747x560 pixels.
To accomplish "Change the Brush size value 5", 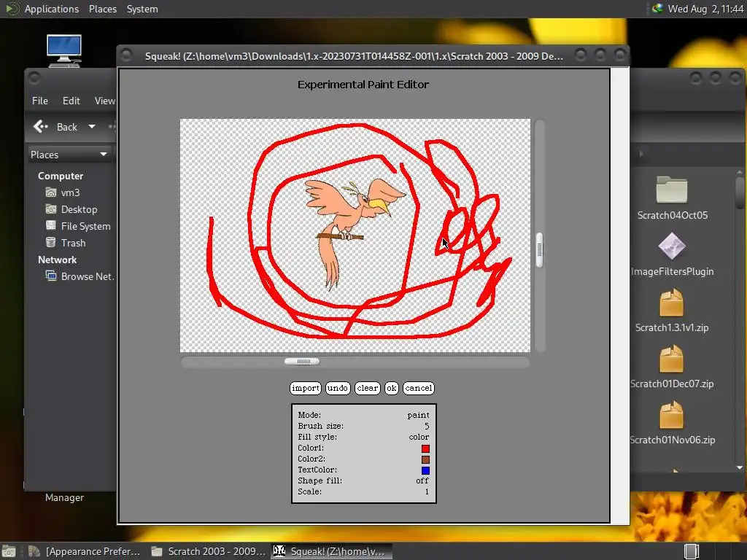I will pos(427,426).
